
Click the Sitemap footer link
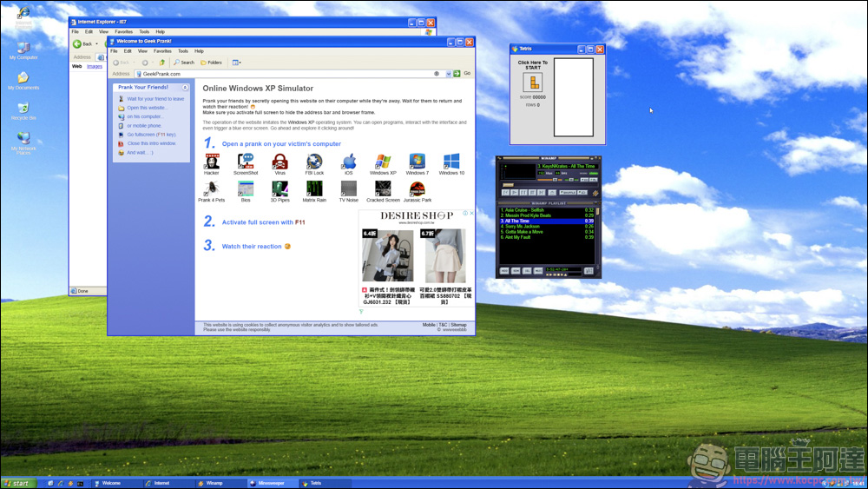pos(458,325)
